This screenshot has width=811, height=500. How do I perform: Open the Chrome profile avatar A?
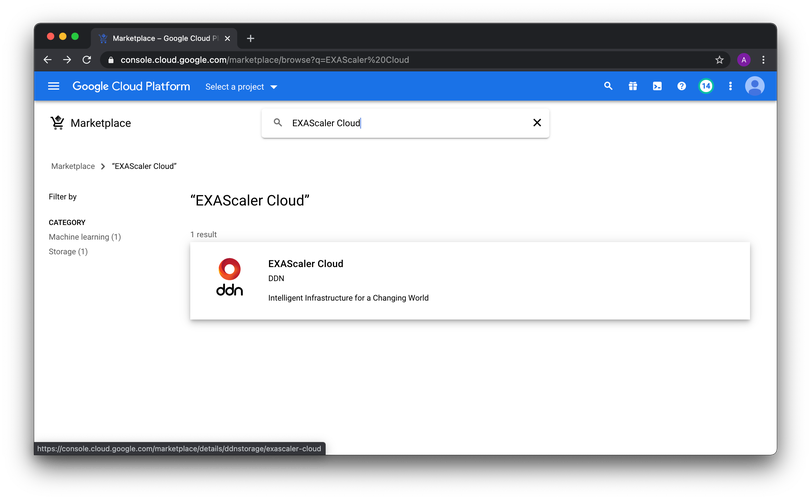[x=744, y=60]
